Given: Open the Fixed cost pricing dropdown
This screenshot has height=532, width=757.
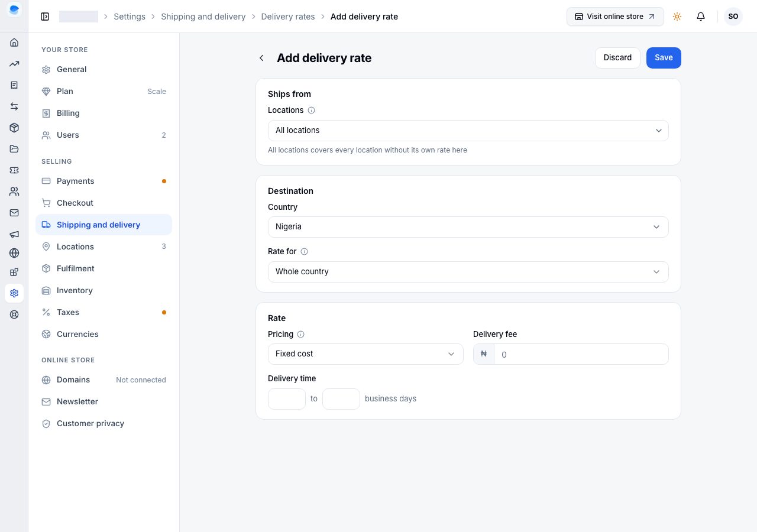Looking at the screenshot, I should 365,354.
